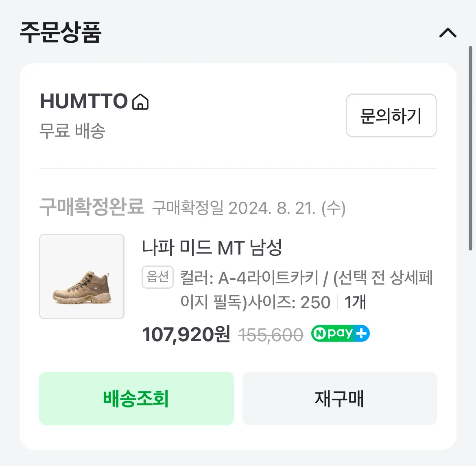Click the strikethrough price 155,600
The image size is (476, 466).
coord(271,335)
